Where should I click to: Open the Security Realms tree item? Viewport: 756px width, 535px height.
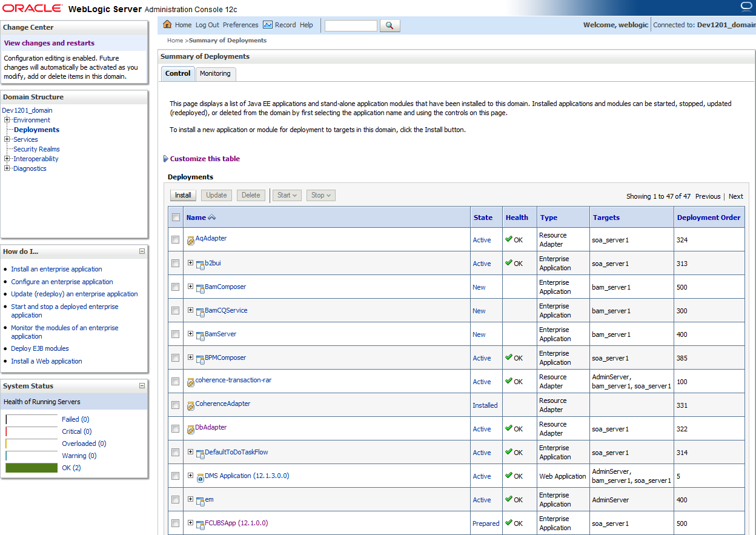click(36, 149)
